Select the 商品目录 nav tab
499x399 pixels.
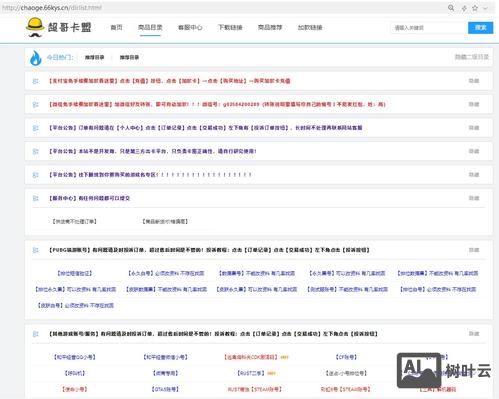tap(150, 27)
